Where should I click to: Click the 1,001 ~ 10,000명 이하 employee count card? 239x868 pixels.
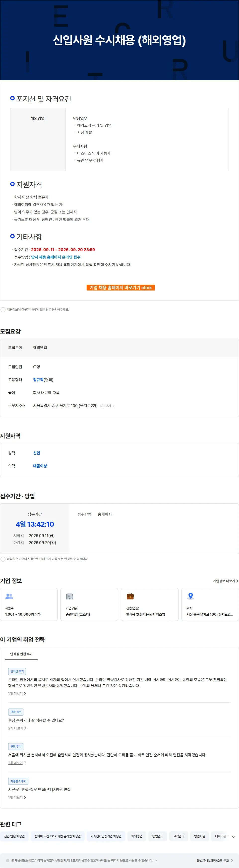tap(29, 604)
